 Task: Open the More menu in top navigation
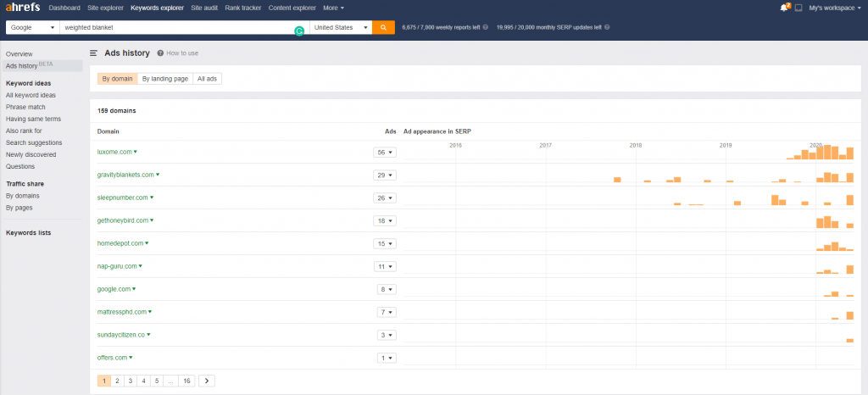point(332,8)
